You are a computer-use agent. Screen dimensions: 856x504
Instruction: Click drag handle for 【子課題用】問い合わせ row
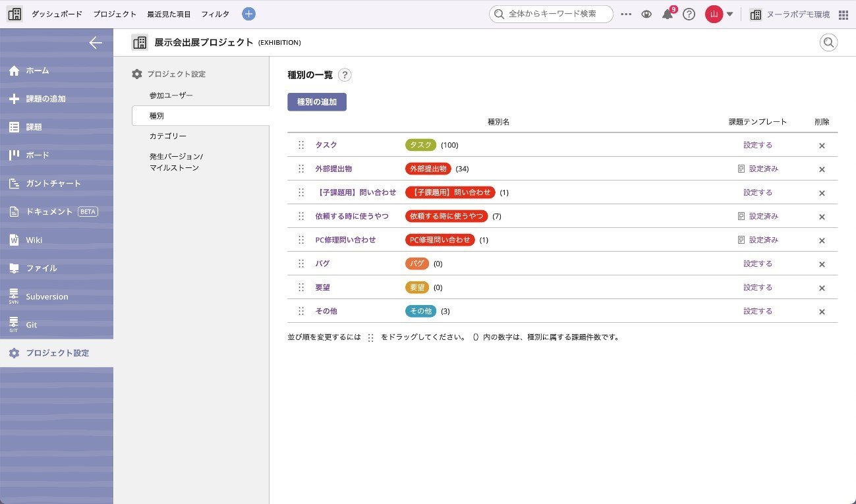click(301, 192)
